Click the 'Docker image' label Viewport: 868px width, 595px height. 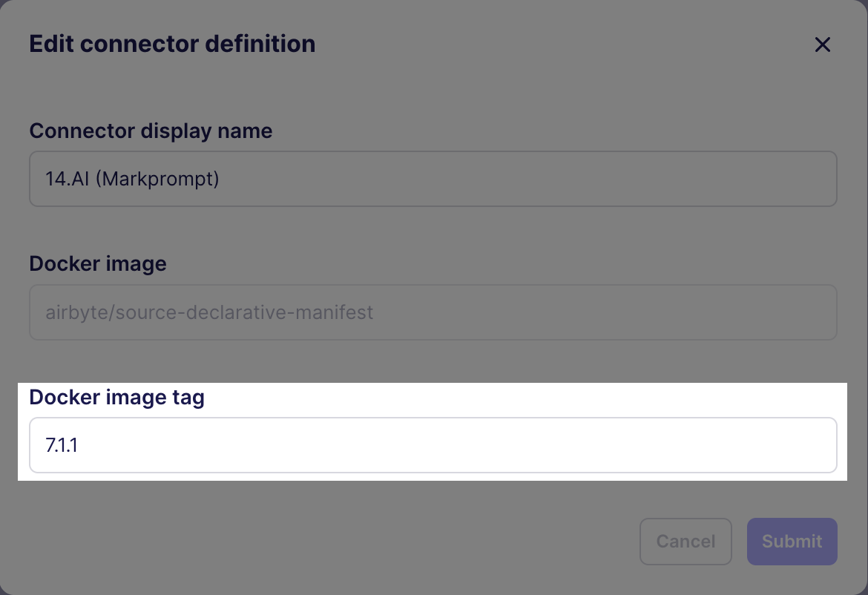(98, 264)
